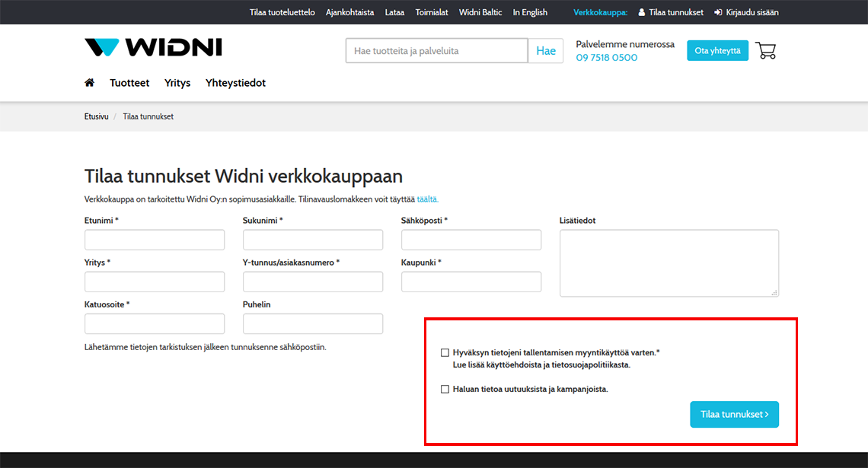The height and width of the screenshot is (468, 868).
Task: Open the Tuotteet menu
Action: click(x=129, y=83)
